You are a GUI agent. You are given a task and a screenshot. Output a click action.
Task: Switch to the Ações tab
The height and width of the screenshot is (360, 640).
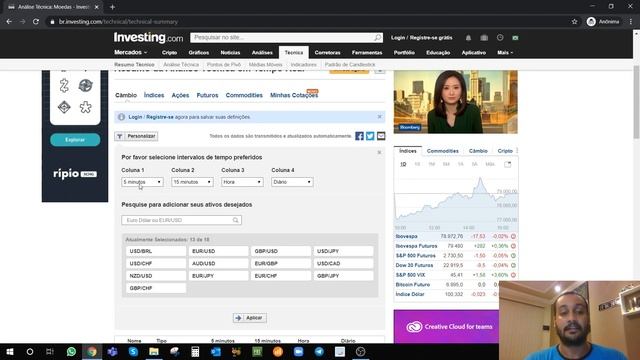[x=180, y=95]
